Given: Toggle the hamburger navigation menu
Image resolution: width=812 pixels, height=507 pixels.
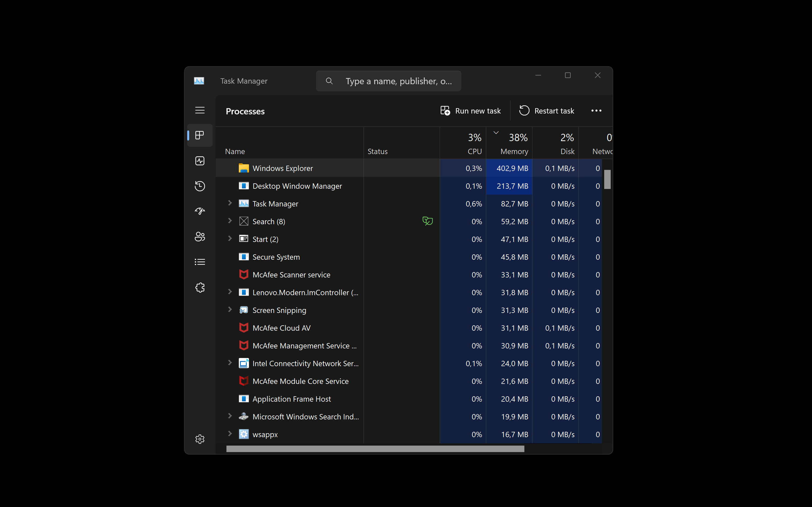Looking at the screenshot, I should tap(200, 110).
